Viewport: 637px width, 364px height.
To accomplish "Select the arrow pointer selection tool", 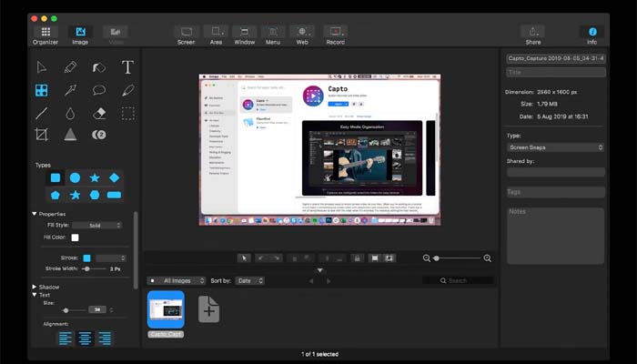I will pyautogui.click(x=42, y=67).
